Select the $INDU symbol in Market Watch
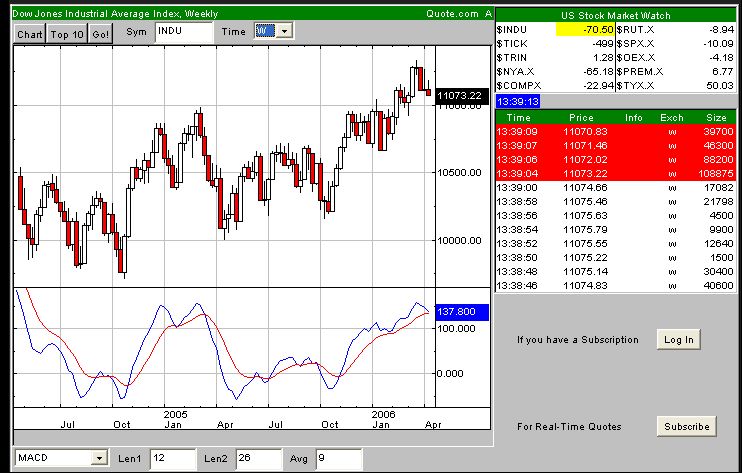Viewport: 742px width, 473px height. point(511,29)
